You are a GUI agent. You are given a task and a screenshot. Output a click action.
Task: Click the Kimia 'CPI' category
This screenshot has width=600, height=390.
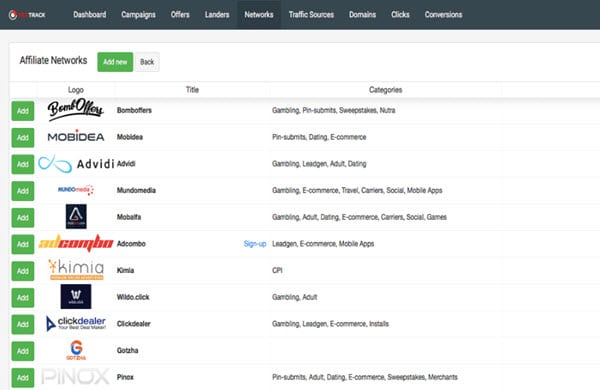coord(277,270)
